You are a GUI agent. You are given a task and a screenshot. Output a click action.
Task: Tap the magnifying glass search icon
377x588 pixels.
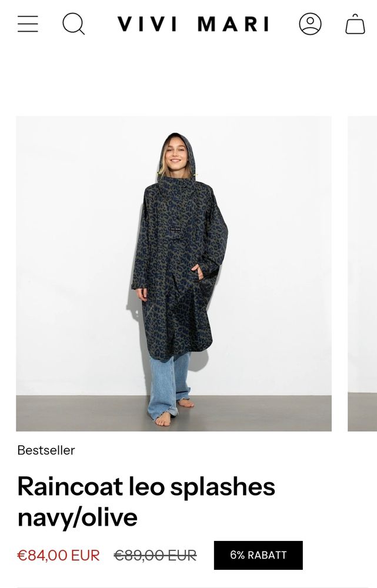74,24
